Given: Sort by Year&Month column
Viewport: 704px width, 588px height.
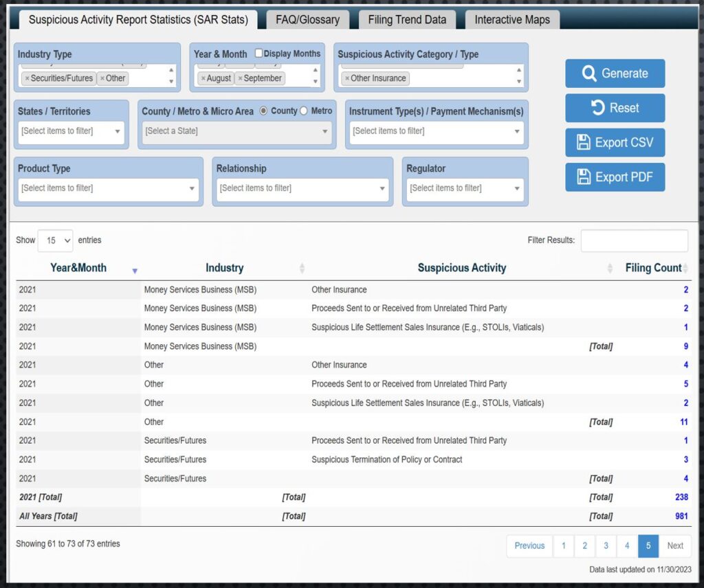Looking at the screenshot, I should (x=78, y=268).
